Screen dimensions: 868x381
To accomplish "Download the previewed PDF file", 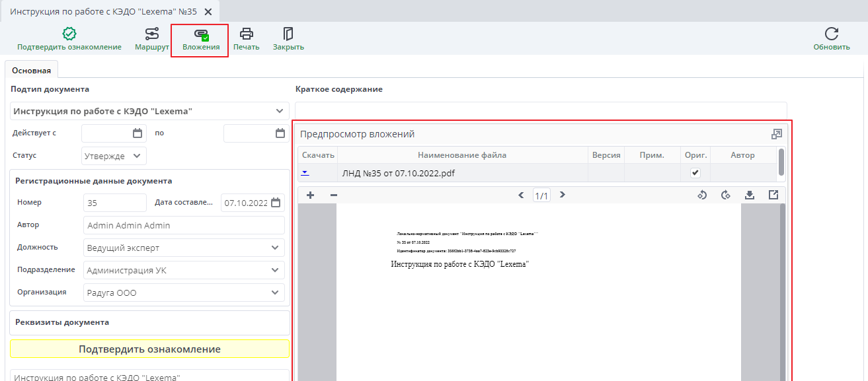I will (x=749, y=195).
